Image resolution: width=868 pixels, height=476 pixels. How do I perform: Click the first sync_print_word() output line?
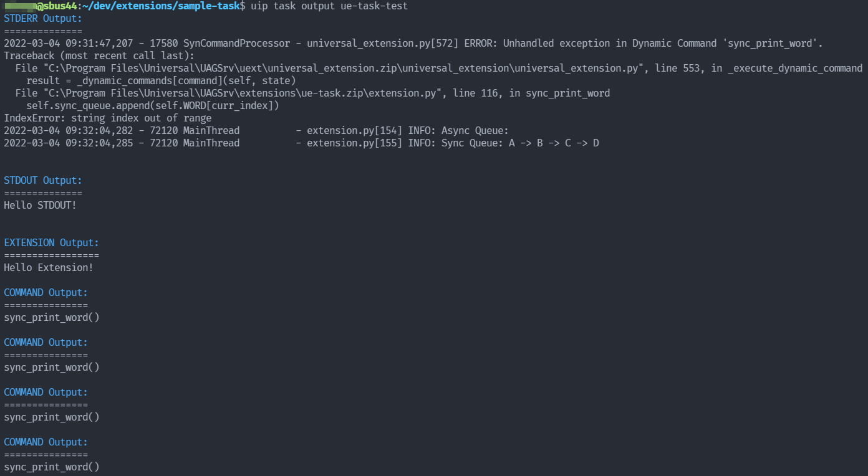(x=52, y=317)
